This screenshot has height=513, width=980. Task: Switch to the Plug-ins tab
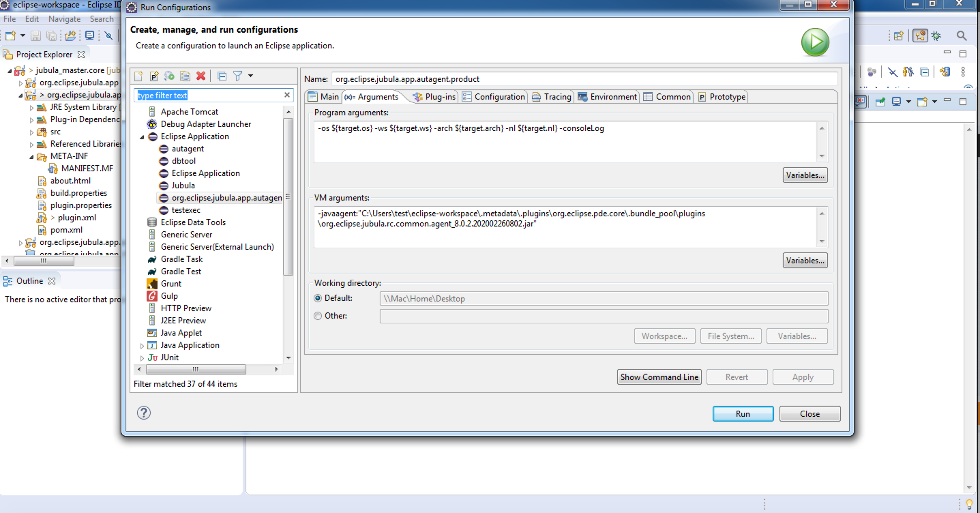click(435, 97)
